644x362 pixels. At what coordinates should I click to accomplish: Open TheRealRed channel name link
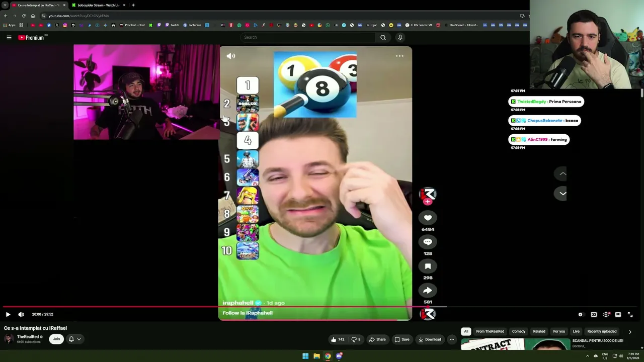[28, 337]
